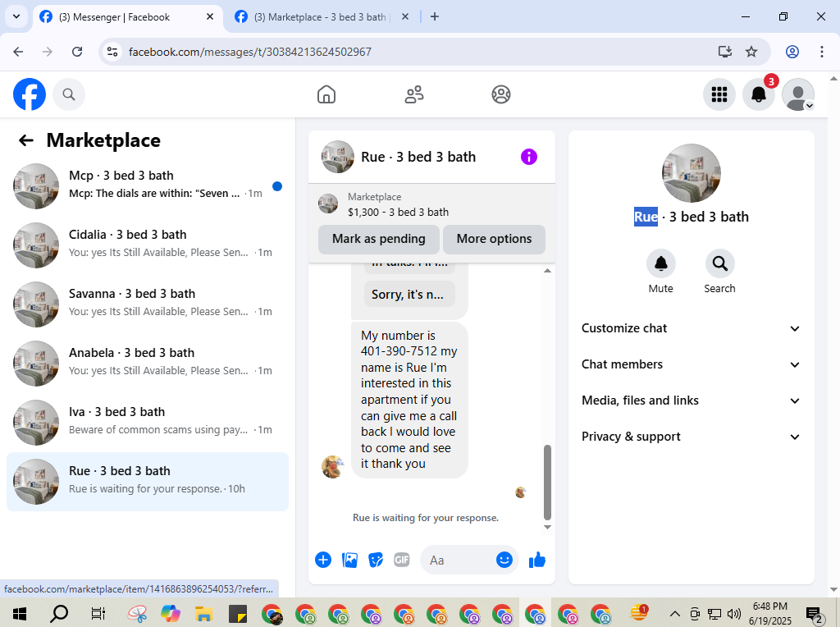Open a new browser tab
The height and width of the screenshot is (627, 840).
435,16
